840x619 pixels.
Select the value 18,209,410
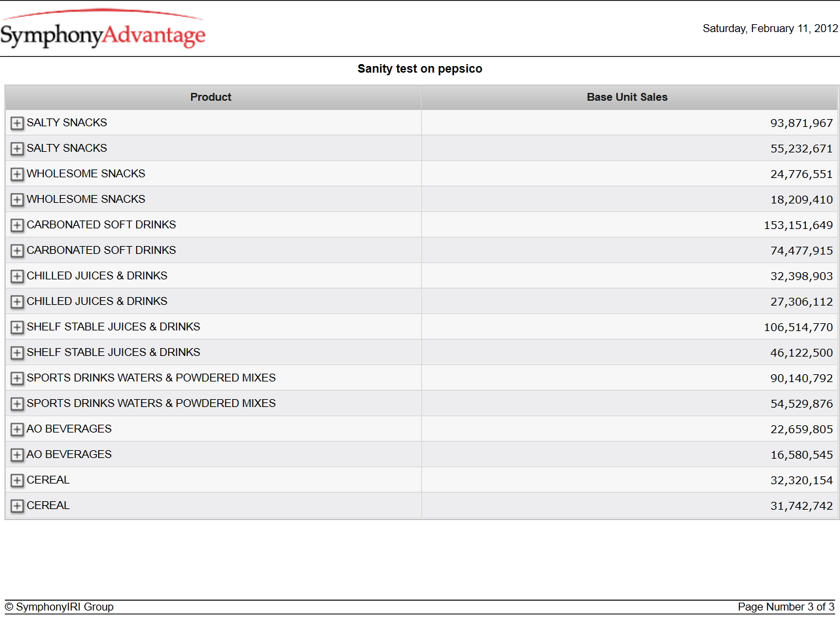click(801, 200)
